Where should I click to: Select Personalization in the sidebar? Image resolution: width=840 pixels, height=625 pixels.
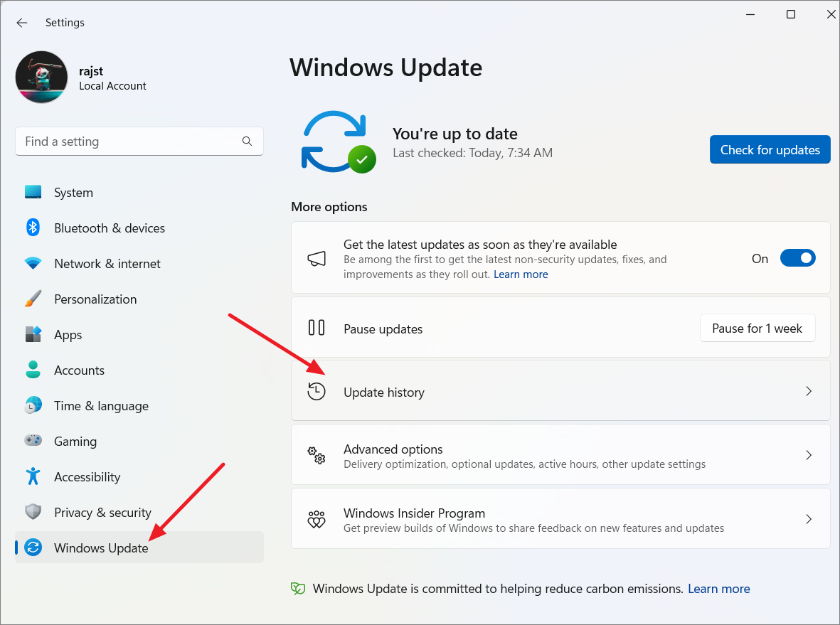pos(95,299)
